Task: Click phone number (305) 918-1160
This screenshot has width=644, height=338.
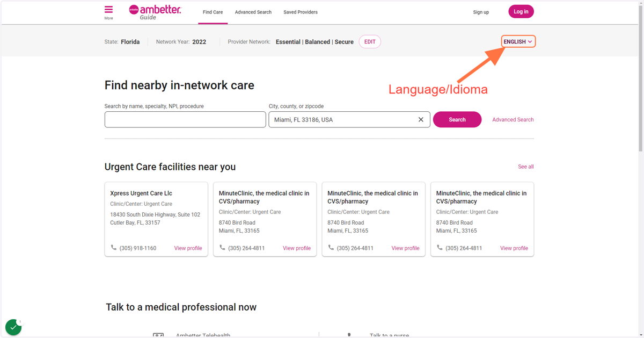Action: point(138,248)
